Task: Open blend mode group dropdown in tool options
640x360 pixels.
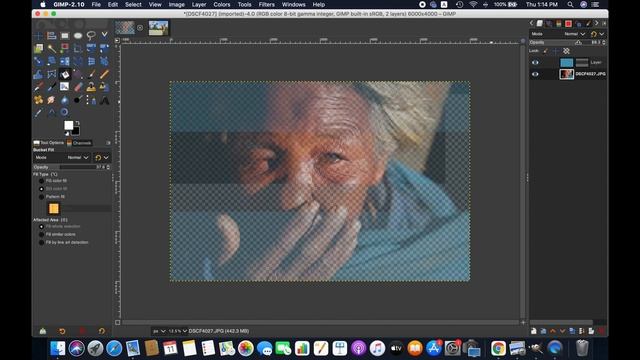Action: pos(102,158)
